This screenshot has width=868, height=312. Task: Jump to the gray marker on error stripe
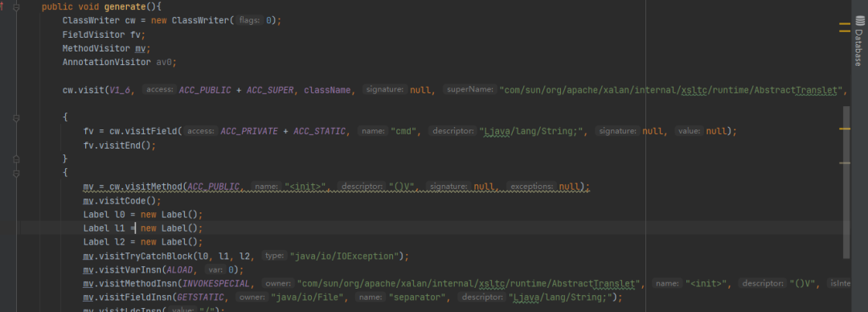845,163
